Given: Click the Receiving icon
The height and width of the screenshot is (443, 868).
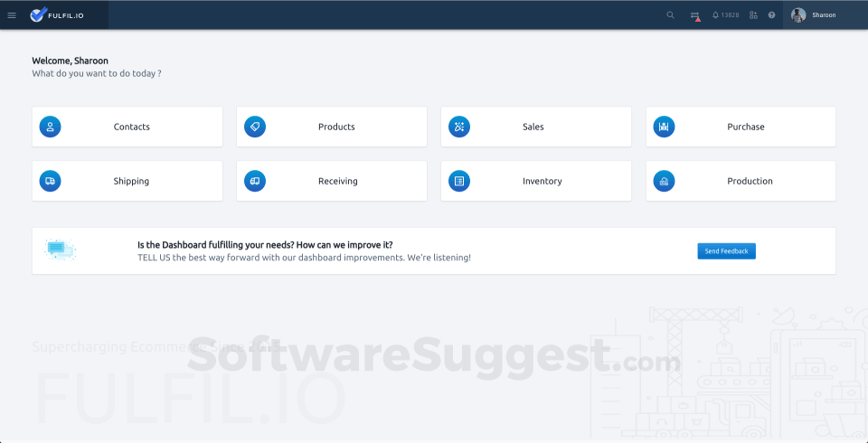Looking at the screenshot, I should click(x=255, y=181).
